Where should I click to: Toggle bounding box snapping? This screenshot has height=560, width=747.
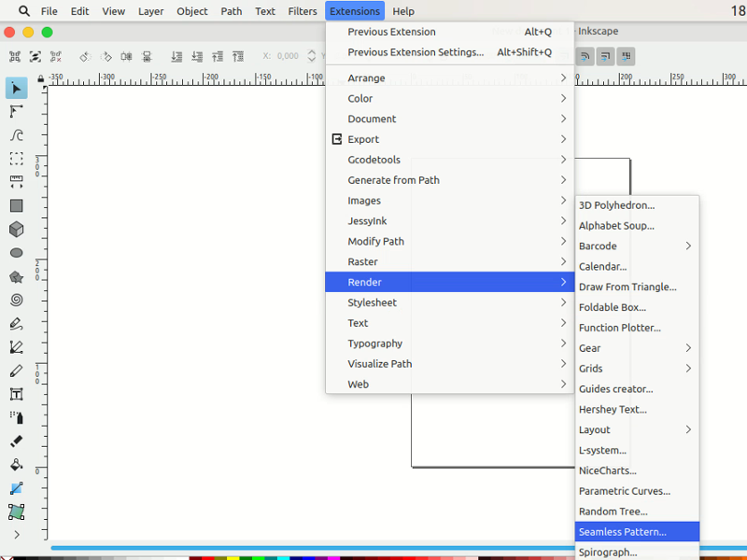coord(605,56)
